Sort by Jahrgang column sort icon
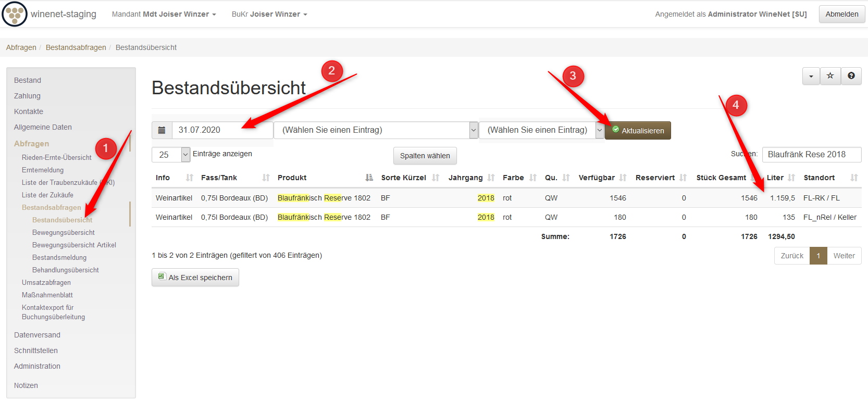 pyautogui.click(x=491, y=178)
